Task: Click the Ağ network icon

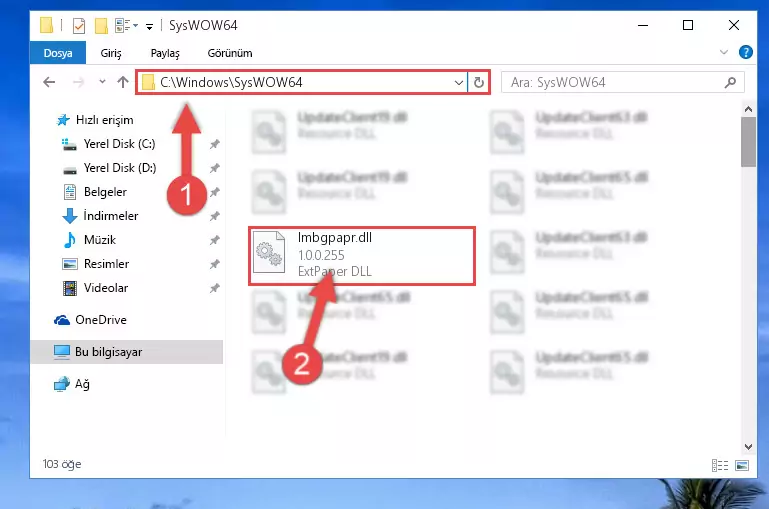Action: pos(62,384)
